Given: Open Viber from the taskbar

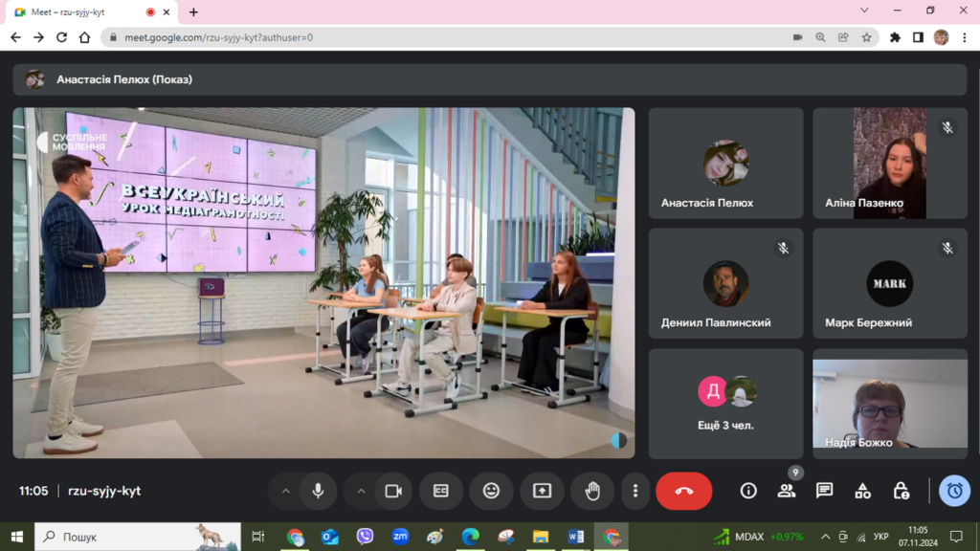Looking at the screenshot, I should [365, 537].
